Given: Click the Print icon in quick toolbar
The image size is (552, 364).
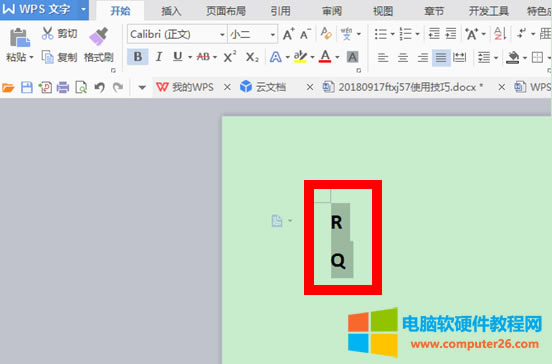Looking at the screenshot, I should point(63,87).
